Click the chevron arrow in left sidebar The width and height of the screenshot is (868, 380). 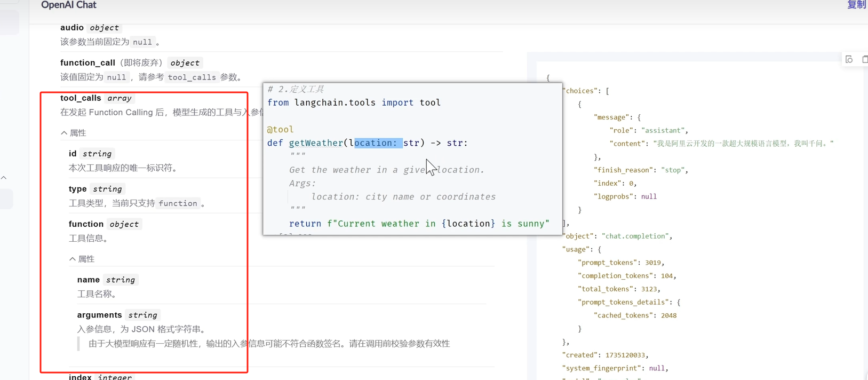coord(4,178)
